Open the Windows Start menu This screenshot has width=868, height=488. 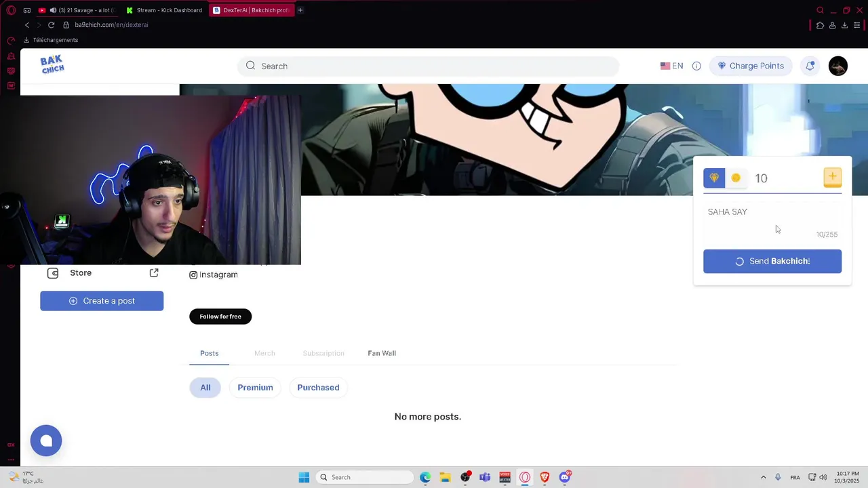click(304, 477)
